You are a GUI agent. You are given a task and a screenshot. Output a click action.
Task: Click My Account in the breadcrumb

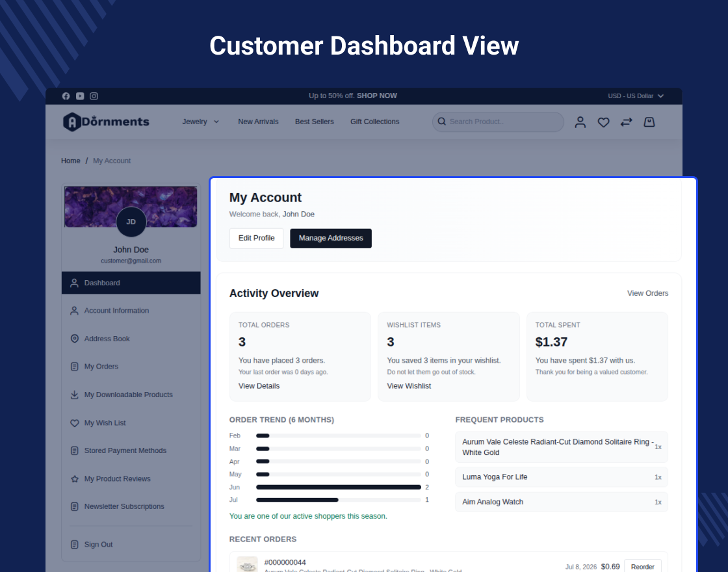pyautogui.click(x=112, y=161)
